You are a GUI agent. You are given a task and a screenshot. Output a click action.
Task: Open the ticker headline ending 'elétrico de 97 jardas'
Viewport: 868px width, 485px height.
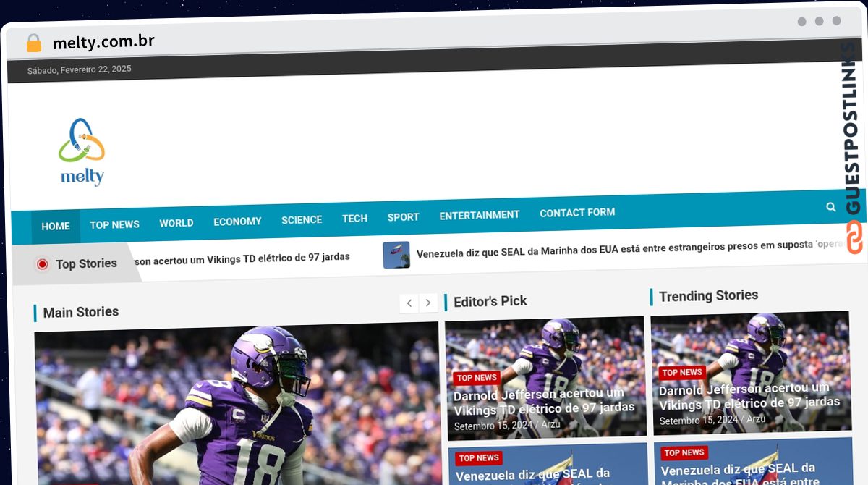coord(242,258)
